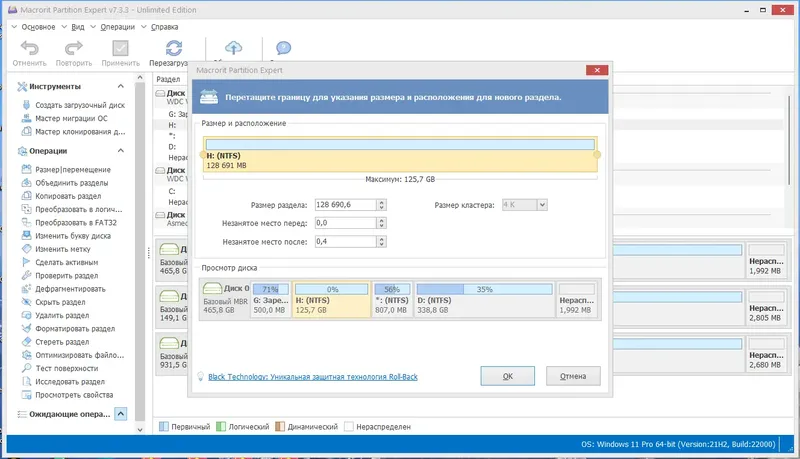Click the Раздел column header
The width and height of the screenshot is (800, 459).
click(x=168, y=79)
